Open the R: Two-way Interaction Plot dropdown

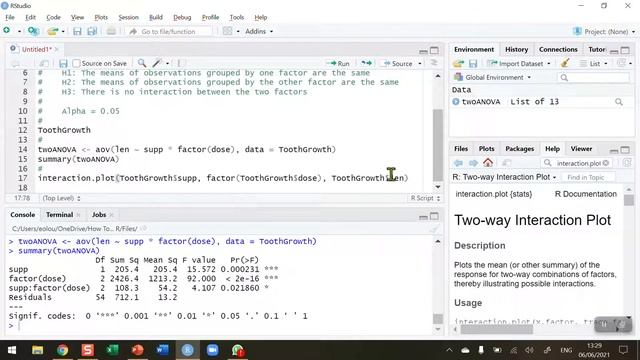coord(504,177)
